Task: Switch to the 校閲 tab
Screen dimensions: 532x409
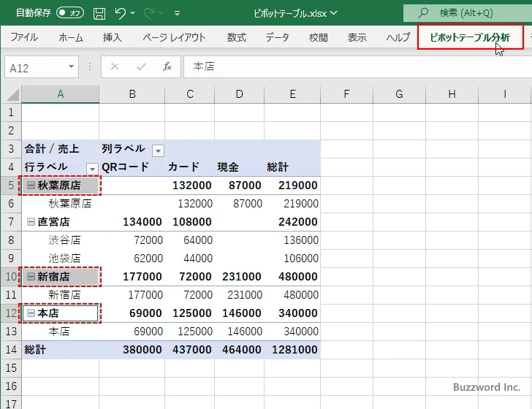Action: (x=319, y=37)
